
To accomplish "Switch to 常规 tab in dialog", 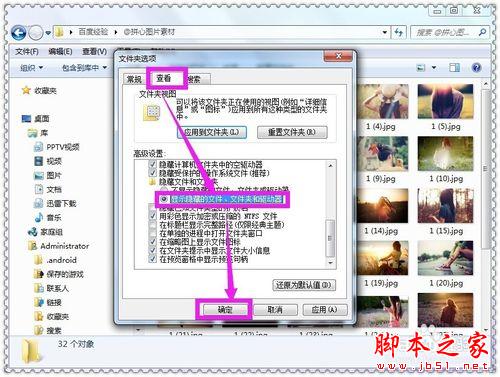I will pyautogui.click(x=134, y=79).
